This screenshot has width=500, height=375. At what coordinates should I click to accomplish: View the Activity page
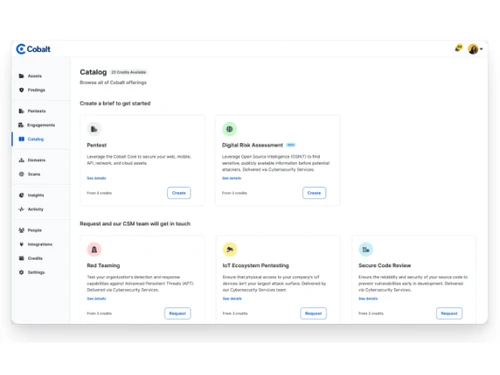[36, 209]
